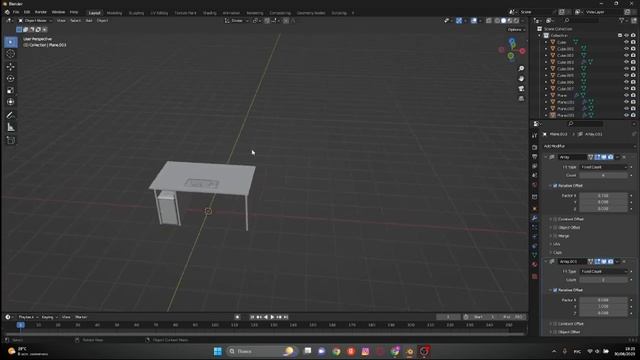This screenshot has height=360, width=640.
Task: Toggle camera view icon in viewport
Action: tap(521, 89)
